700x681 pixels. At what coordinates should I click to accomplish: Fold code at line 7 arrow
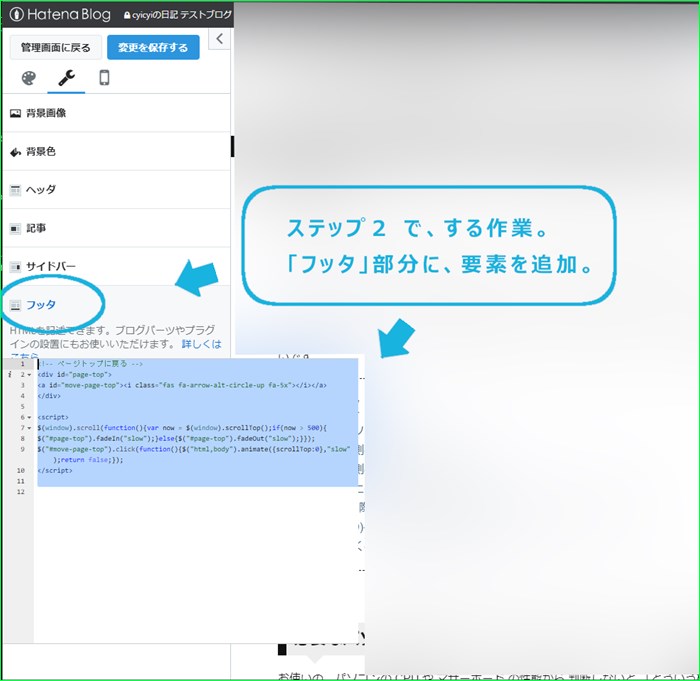coord(29,428)
